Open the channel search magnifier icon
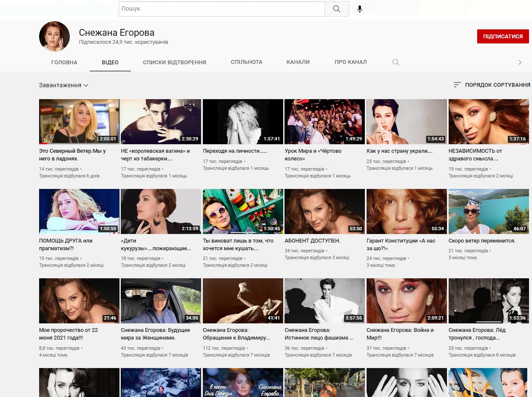Viewport: 532px width, 397px height. pyautogui.click(x=395, y=62)
